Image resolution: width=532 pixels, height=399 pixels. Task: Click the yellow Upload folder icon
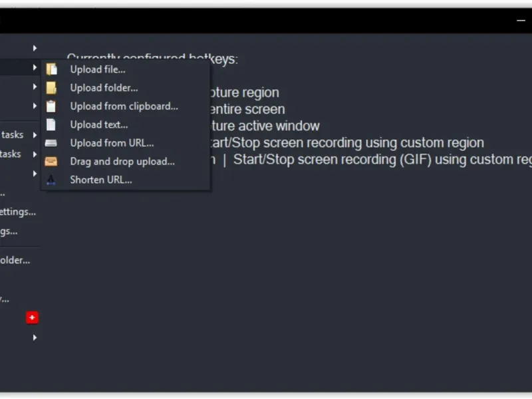(51, 88)
